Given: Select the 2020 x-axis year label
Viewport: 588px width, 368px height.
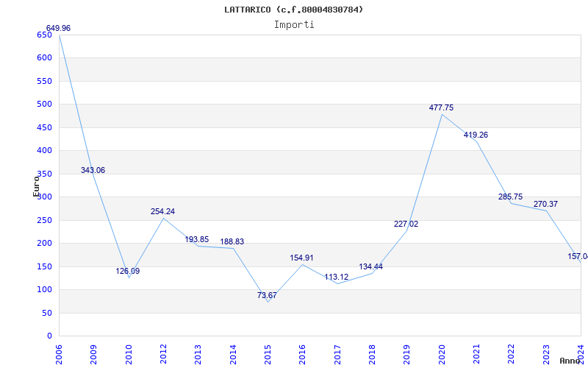Looking at the screenshot, I should point(442,354).
